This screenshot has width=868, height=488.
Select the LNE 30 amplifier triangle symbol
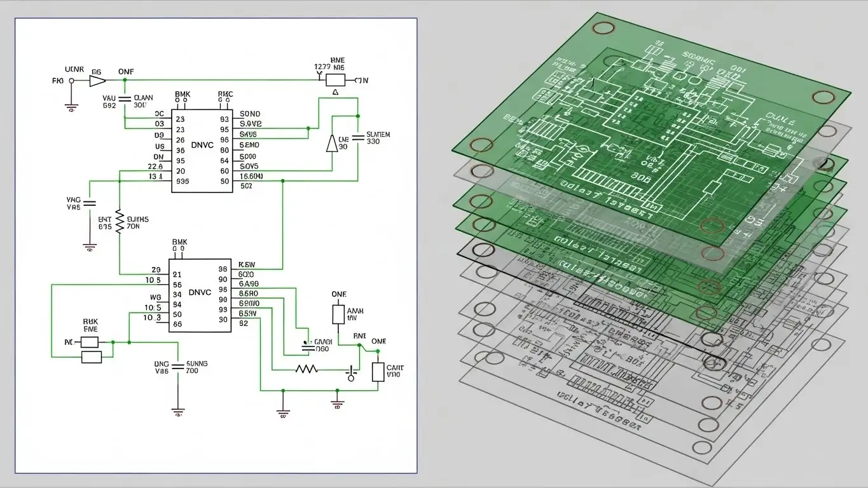click(x=333, y=144)
